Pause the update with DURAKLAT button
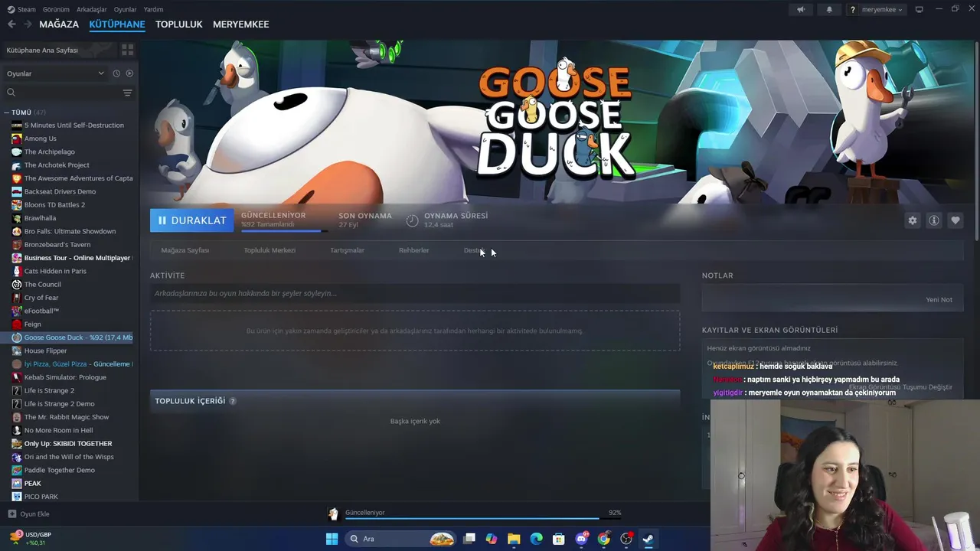This screenshot has height=551, width=980. [x=192, y=220]
